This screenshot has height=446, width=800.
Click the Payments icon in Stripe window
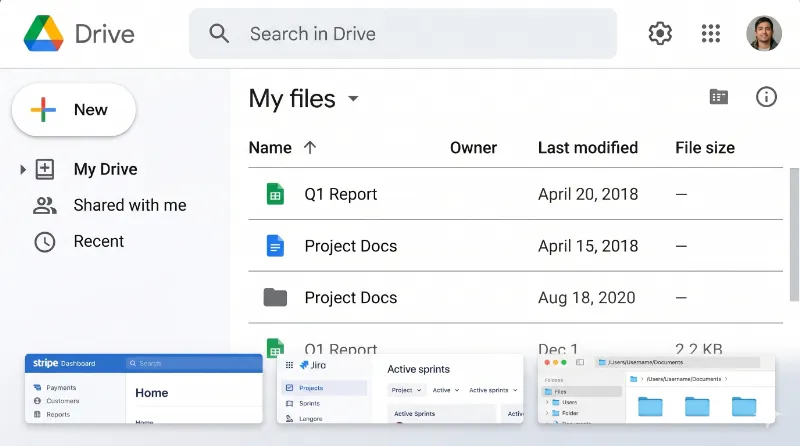(x=37, y=388)
